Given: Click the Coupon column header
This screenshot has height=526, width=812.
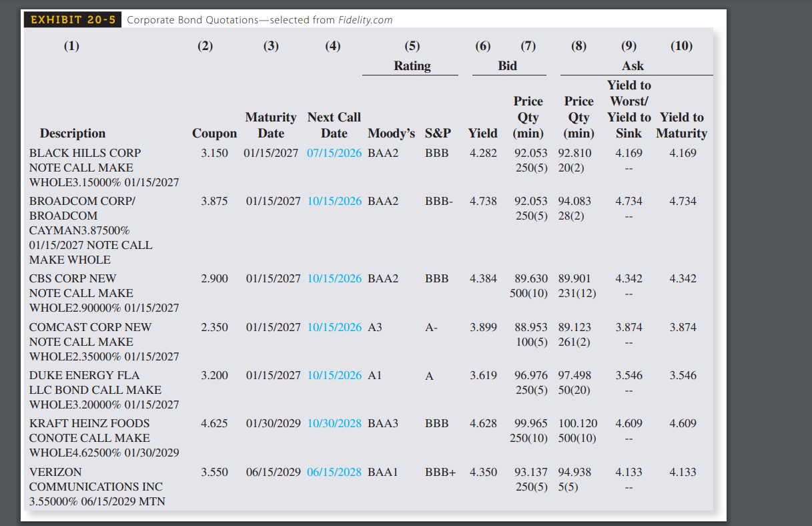Looking at the screenshot, I should [x=214, y=133].
